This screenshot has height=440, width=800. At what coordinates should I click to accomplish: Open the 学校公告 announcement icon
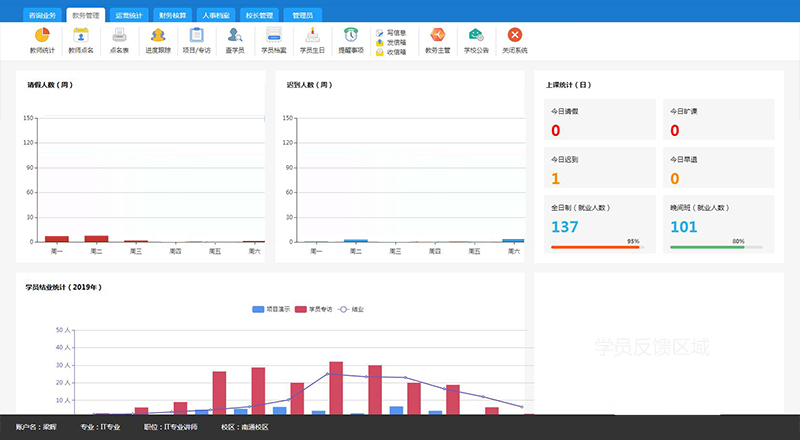[x=476, y=36]
